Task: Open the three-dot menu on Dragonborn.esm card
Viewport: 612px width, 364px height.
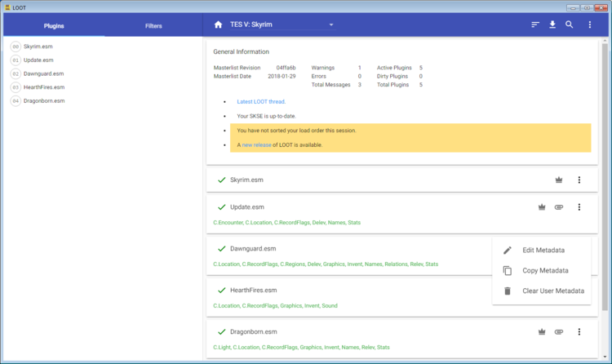Action: point(579,331)
